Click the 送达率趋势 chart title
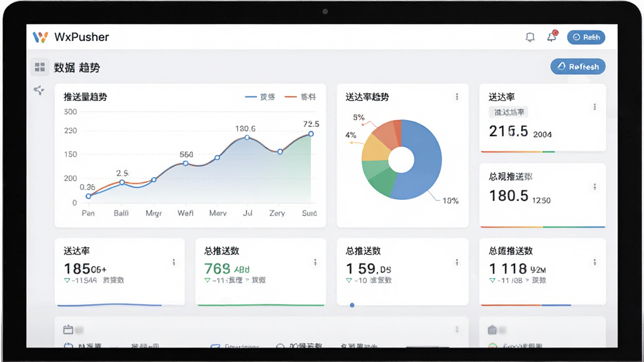644x362 pixels. coord(367,97)
